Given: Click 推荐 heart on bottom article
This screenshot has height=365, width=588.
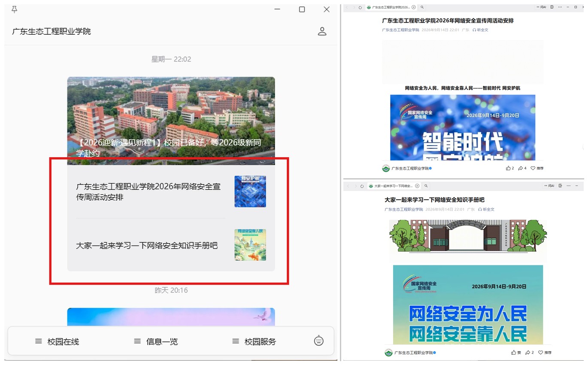Looking at the screenshot, I should pyautogui.click(x=545, y=353).
